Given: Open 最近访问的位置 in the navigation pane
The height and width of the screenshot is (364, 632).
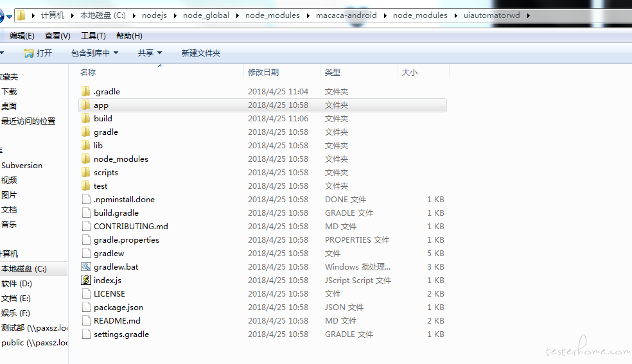Looking at the screenshot, I should [28, 121].
